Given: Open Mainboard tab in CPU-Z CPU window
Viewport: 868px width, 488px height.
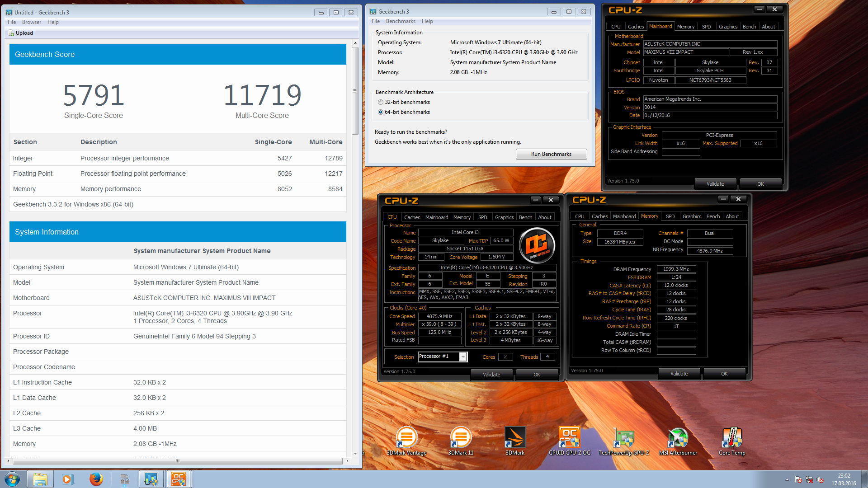Looking at the screenshot, I should coord(437,217).
